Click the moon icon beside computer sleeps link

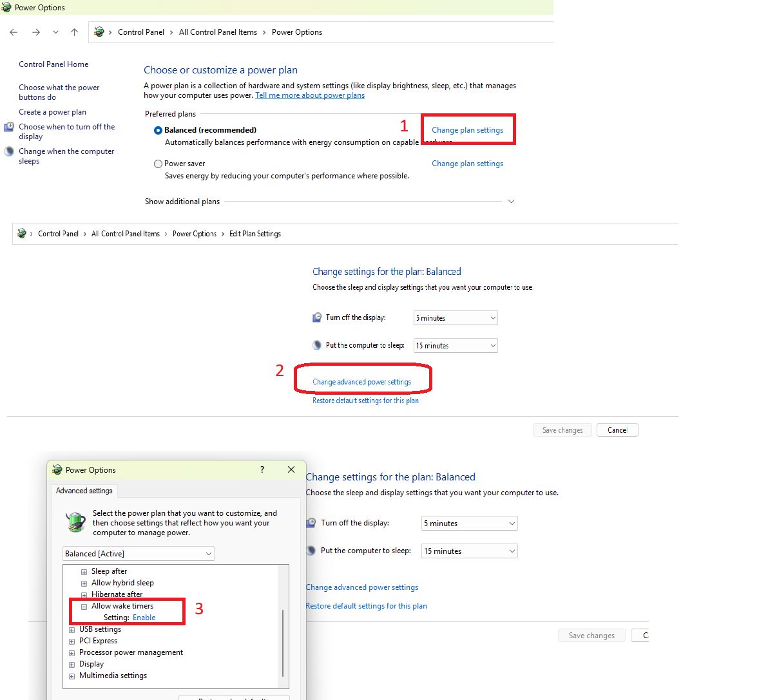tap(9, 152)
